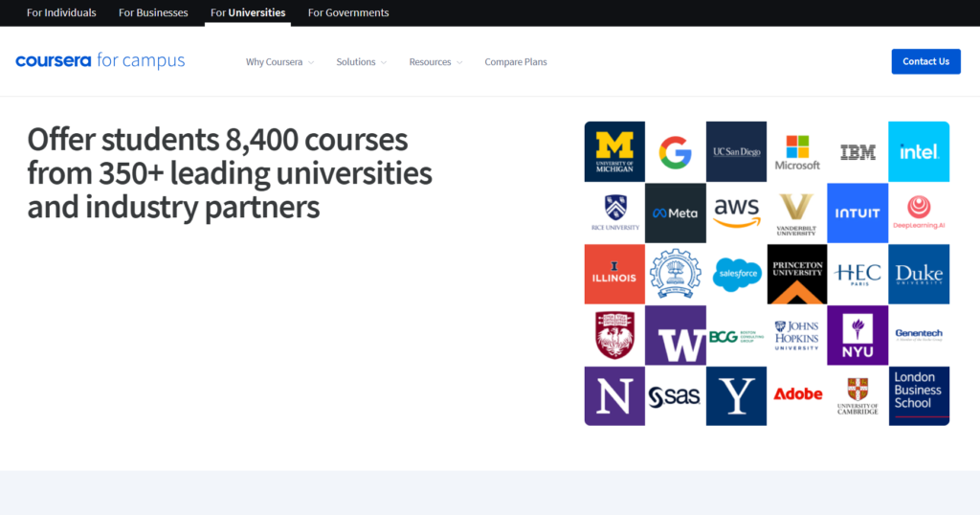
Task: Open the Compare Plans link
Action: (x=516, y=62)
